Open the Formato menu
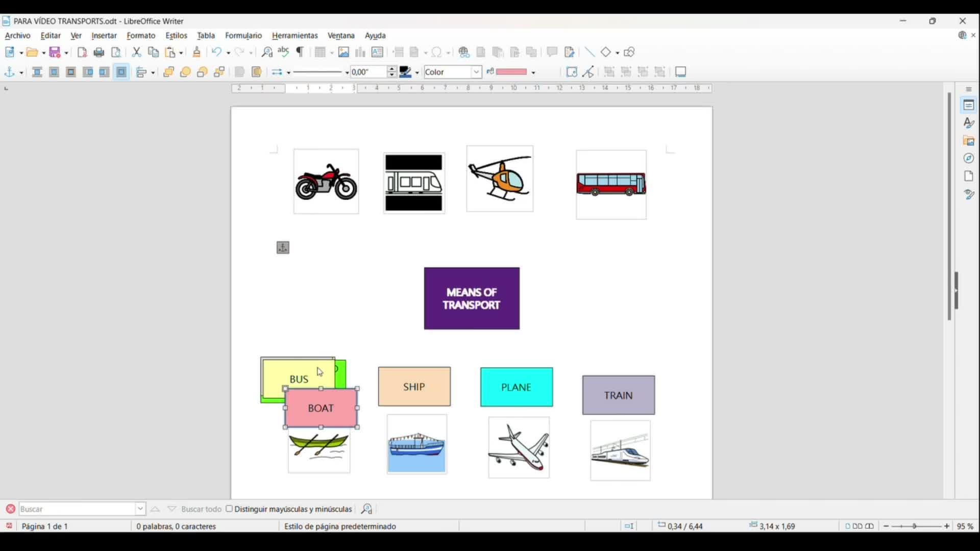The image size is (980, 551). [141, 36]
